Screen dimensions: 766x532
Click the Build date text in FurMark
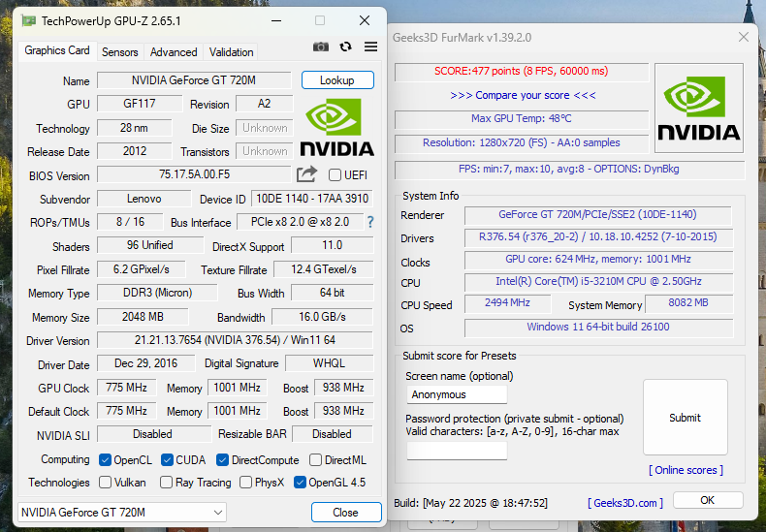pos(471,503)
